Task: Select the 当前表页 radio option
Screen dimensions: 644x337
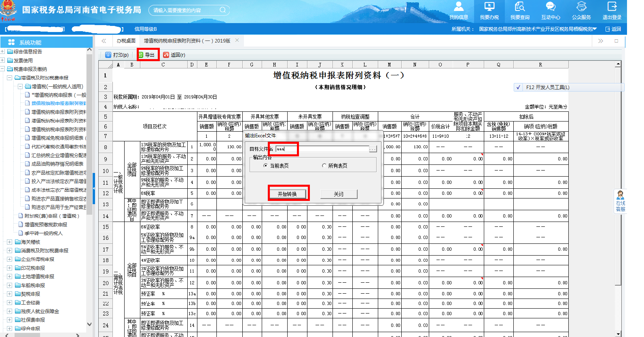Action: 265,166
